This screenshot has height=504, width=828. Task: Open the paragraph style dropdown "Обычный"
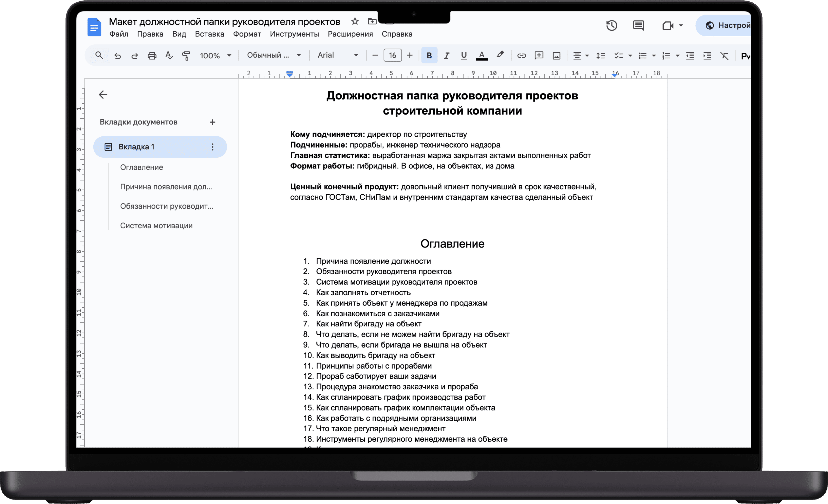274,55
